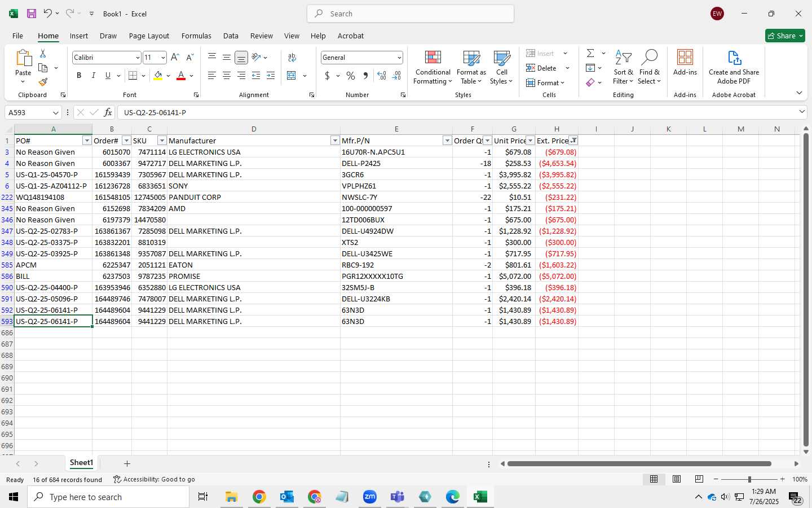Click the Increase Decimal icon

[x=382, y=76]
